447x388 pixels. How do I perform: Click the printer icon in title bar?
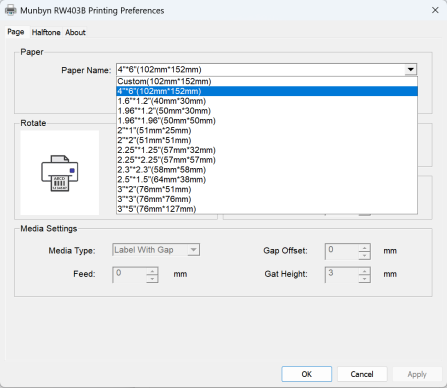click(x=10, y=10)
